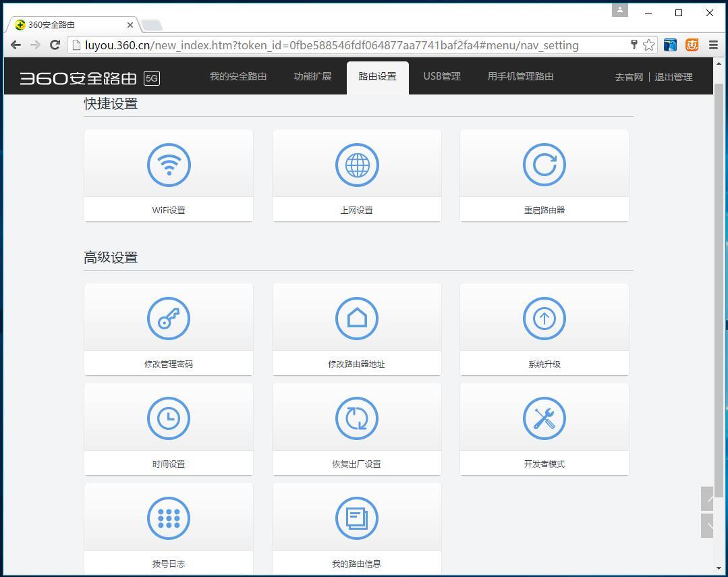Switch to the 功能扩展 tab
This screenshot has height=577, width=728.
312,76
